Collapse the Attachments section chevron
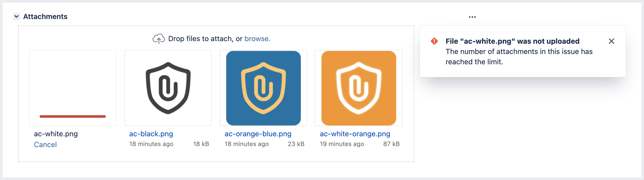This screenshot has height=180, width=644. [x=16, y=17]
